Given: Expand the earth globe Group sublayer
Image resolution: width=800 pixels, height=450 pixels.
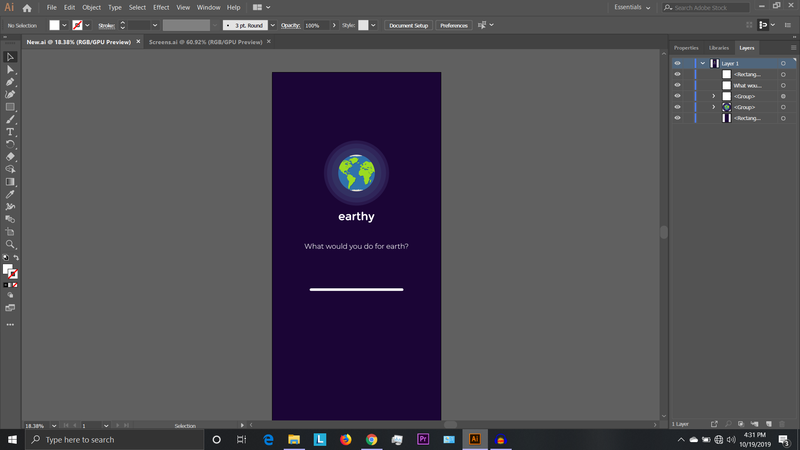Looking at the screenshot, I should (713, 107).
